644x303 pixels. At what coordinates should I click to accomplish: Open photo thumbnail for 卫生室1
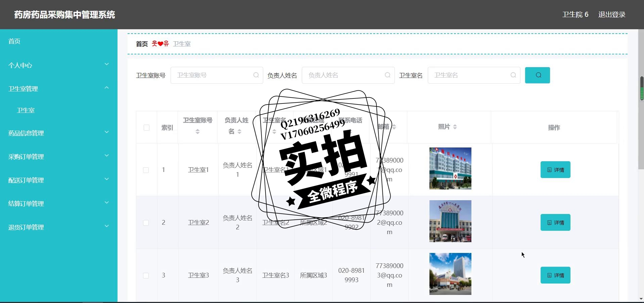pos(450,168)
